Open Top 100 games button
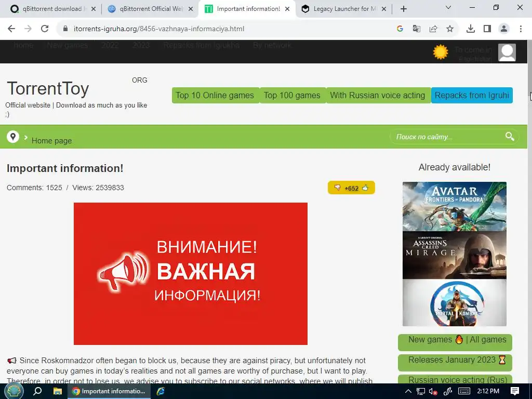This screenshot has height=399, width=532. [292, 96]
